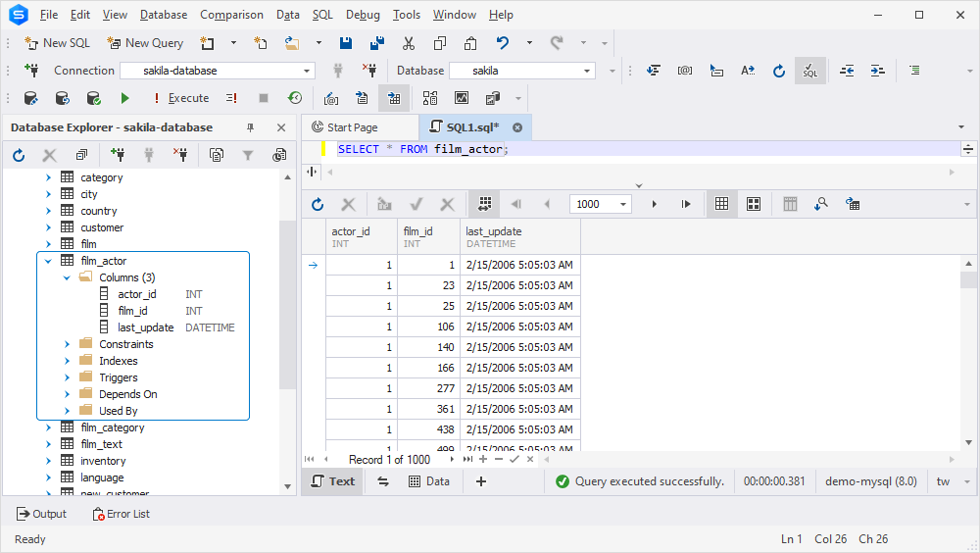Click the filter funnel icon in Explorer
The height and width of the screenshot is (553, 980).
[x=248, y=155]
